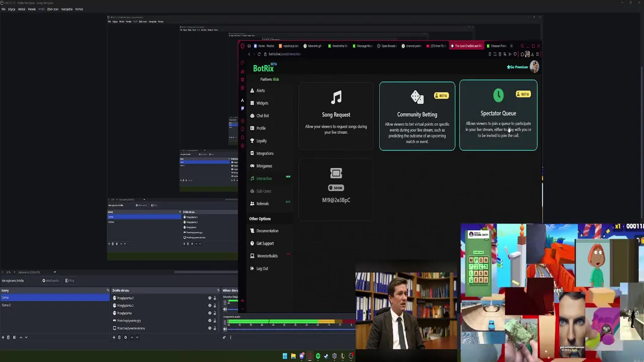
Task: Pop out the Źródła obrazu dock panel
Action: point(218,290)
